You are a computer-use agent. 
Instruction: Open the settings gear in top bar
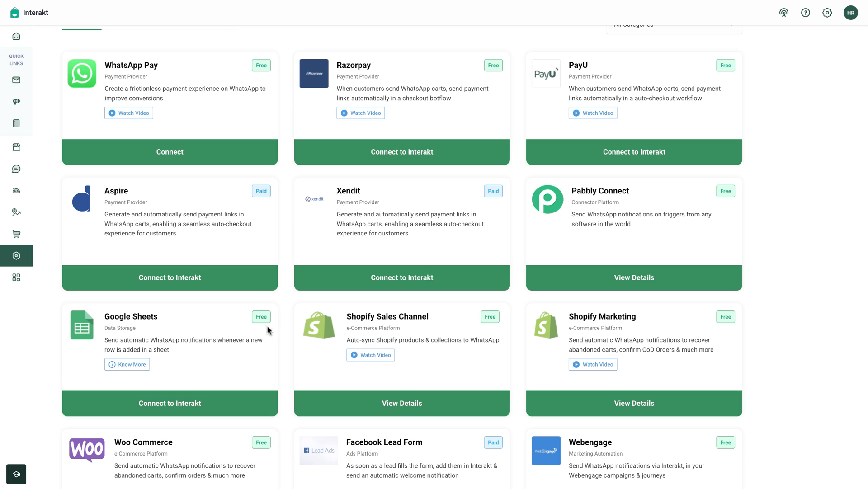(x=827, y=13)
